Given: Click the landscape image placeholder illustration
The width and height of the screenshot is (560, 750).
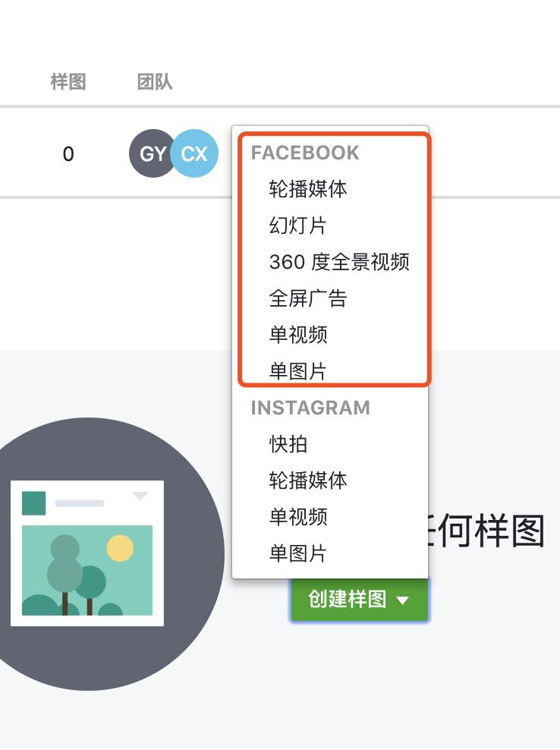Looking at the screenshot, I should click(87, 552).
